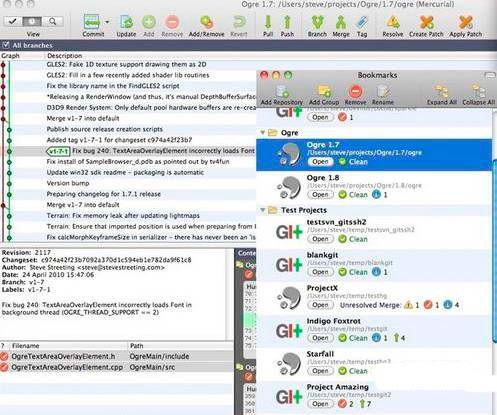497x415 pixels.
Task: Open the blankgit repository button
Action: click(x=320, y=272)
